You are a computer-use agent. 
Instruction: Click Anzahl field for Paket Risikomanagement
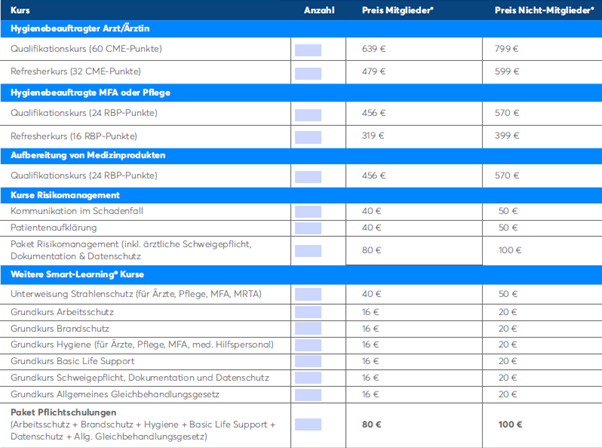point(308,251)
